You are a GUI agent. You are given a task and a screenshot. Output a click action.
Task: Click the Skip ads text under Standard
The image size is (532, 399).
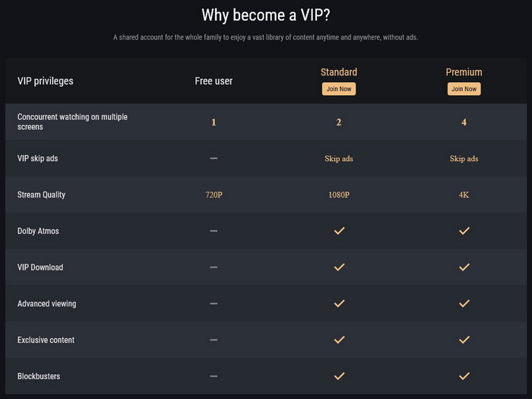339,158
